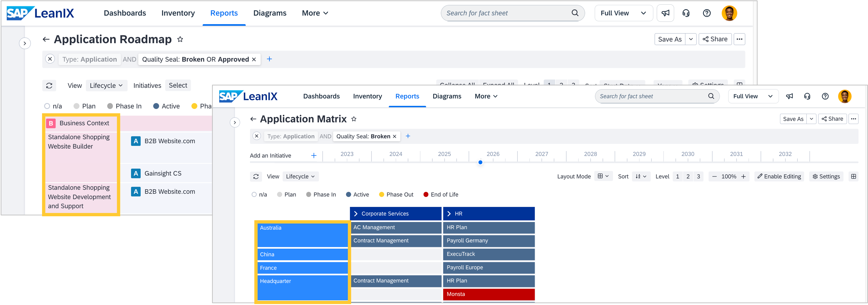Toggle the Phase Out legend filter
Screen dimensions: 868x305
pos(396,195)
